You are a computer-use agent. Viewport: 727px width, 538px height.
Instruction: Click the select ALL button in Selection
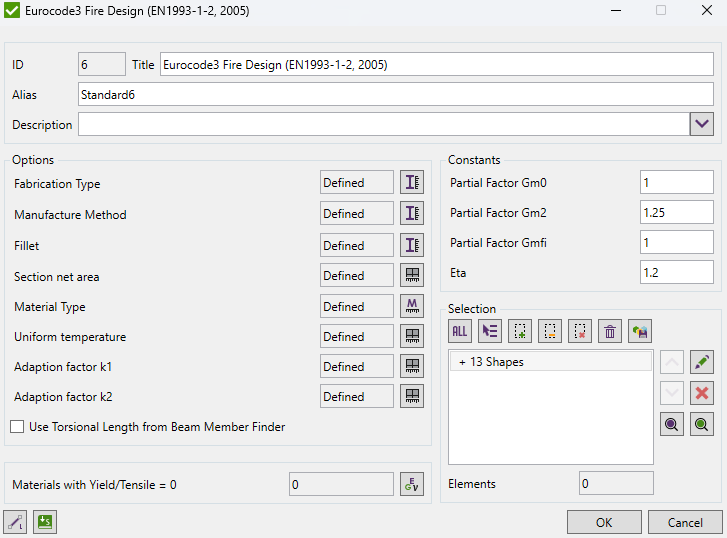(460, 331)
